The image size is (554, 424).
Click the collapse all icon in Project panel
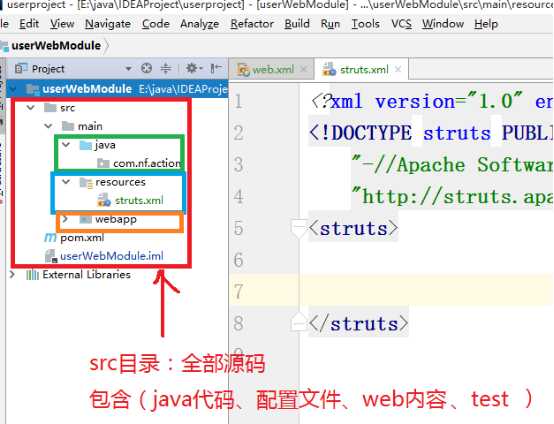[x=166, y=68]
